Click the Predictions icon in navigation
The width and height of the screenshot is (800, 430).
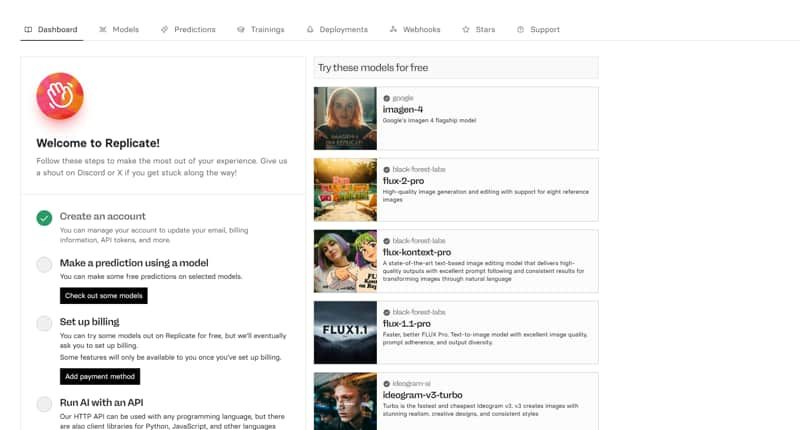[x=165, y=30]
